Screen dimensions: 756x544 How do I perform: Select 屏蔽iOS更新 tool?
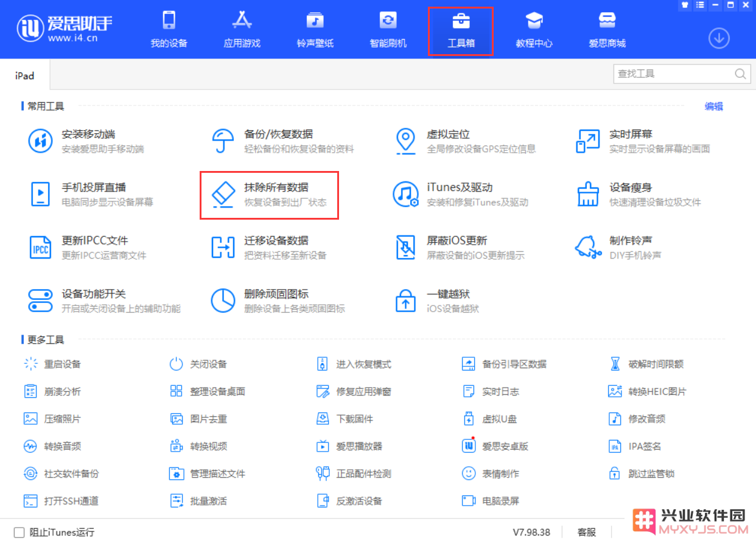pyautogui.click(x=459, y=247)
